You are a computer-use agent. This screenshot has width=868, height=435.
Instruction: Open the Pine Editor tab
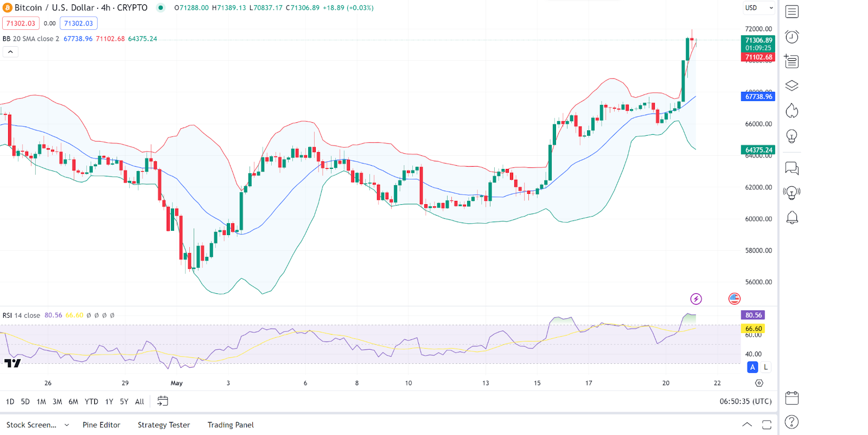click(101, 425)
